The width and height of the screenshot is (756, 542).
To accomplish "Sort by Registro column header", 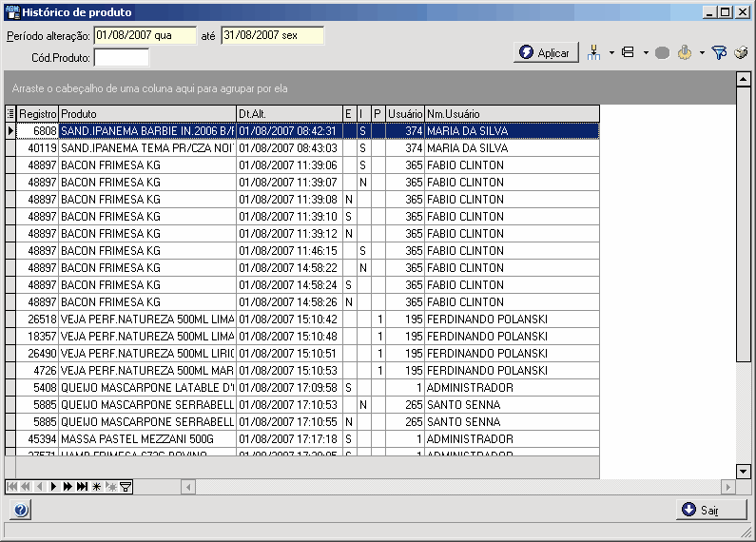I will point(38,114).
